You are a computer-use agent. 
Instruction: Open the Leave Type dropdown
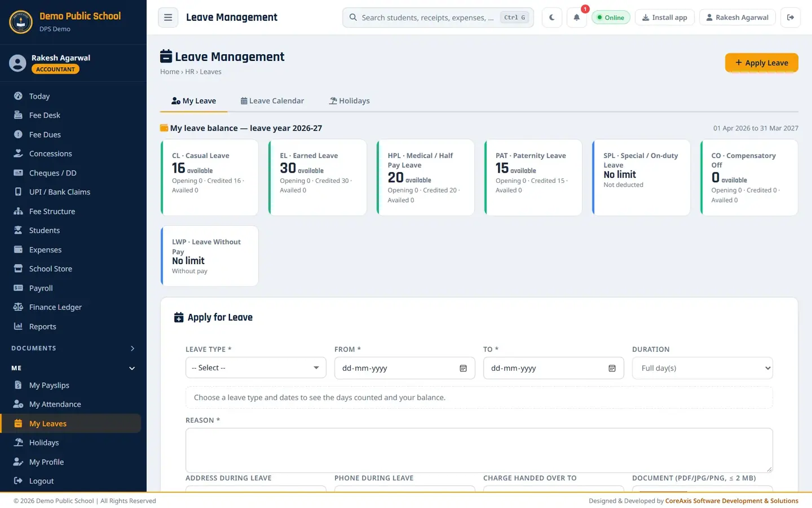(x=256, y=368)
